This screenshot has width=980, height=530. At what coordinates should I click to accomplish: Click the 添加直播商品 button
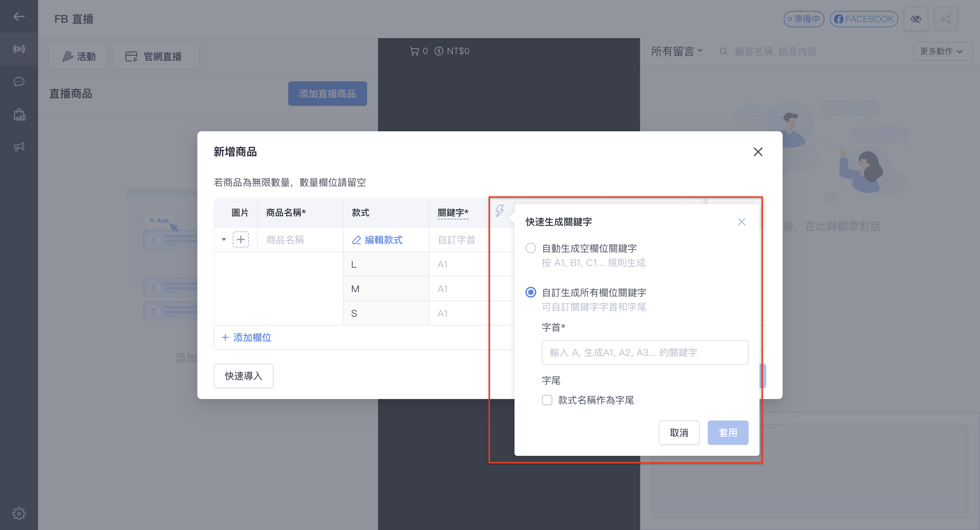[327, 94]
